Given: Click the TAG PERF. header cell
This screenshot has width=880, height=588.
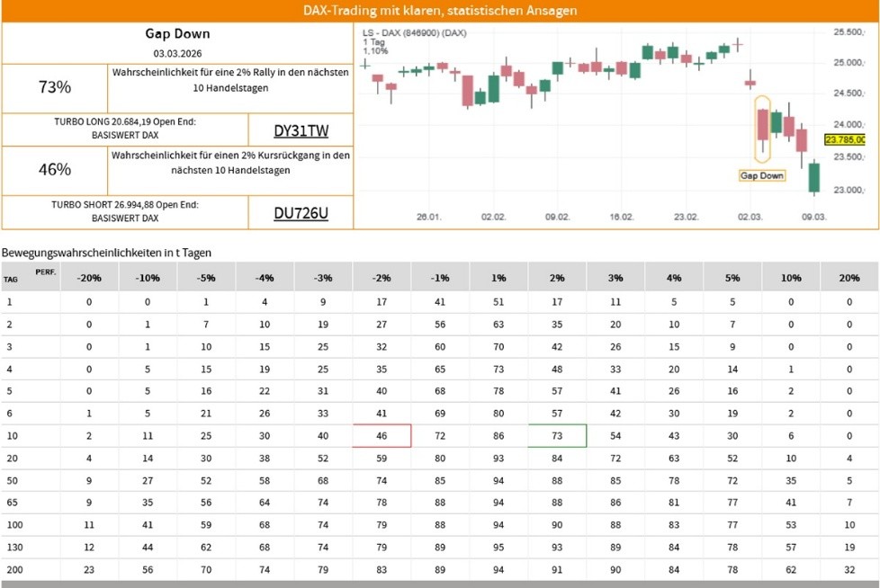Looking at the screenshot, I should [31, 277].
